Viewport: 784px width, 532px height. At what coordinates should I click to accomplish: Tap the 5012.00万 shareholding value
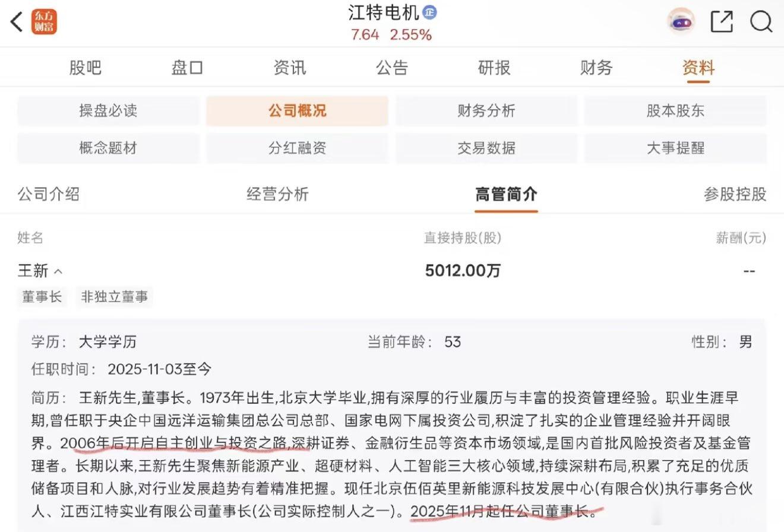pyautogui.click(x=463, y=271)
